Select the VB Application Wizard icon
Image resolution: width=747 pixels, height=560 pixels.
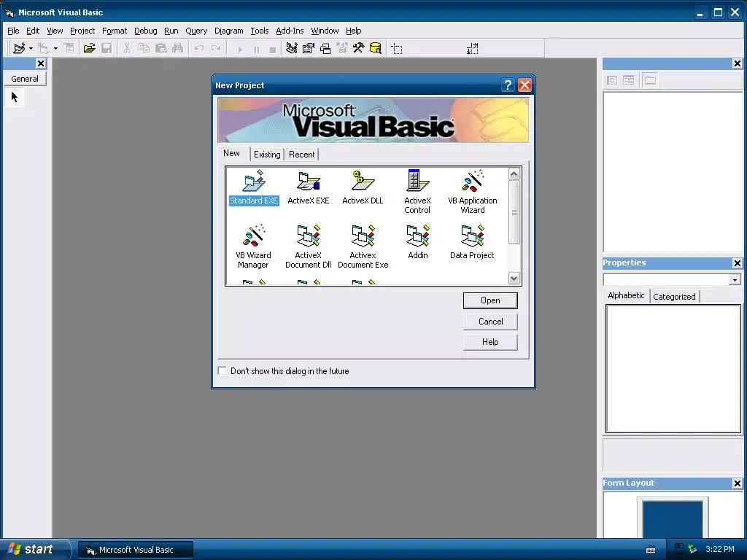point(472,192)
